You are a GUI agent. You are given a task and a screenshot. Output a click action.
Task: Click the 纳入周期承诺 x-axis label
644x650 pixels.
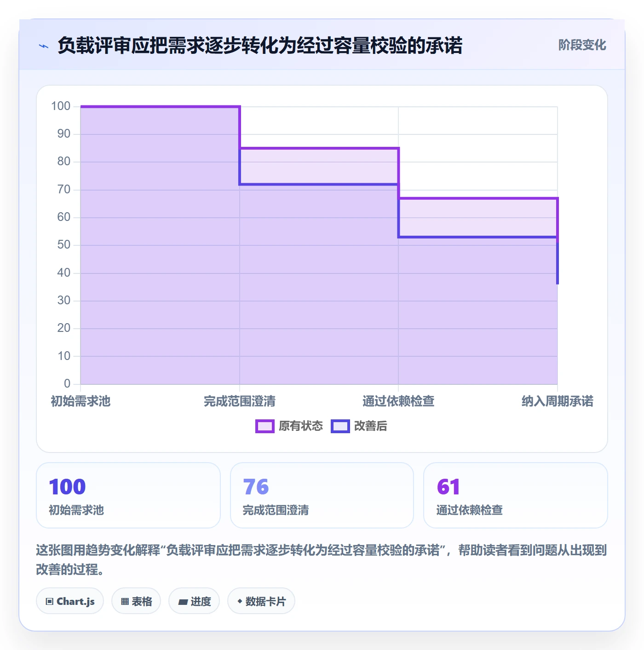coord(558,401)
